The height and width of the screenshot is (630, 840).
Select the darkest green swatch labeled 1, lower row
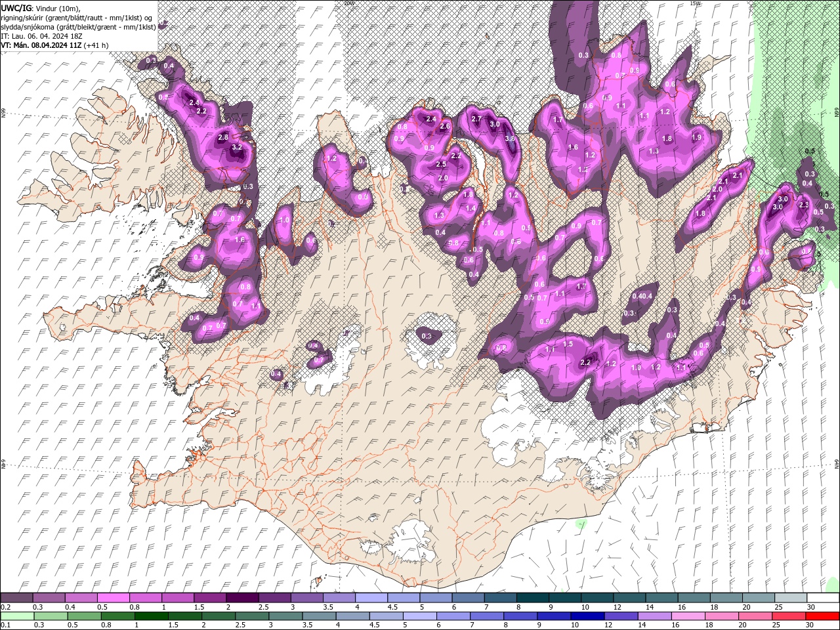click(152, 616)
